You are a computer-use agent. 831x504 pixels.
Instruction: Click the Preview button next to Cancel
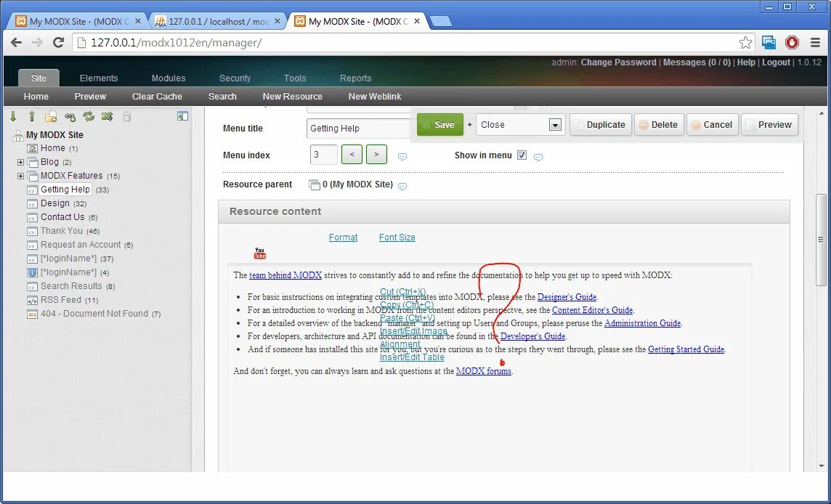pos(769,125)
